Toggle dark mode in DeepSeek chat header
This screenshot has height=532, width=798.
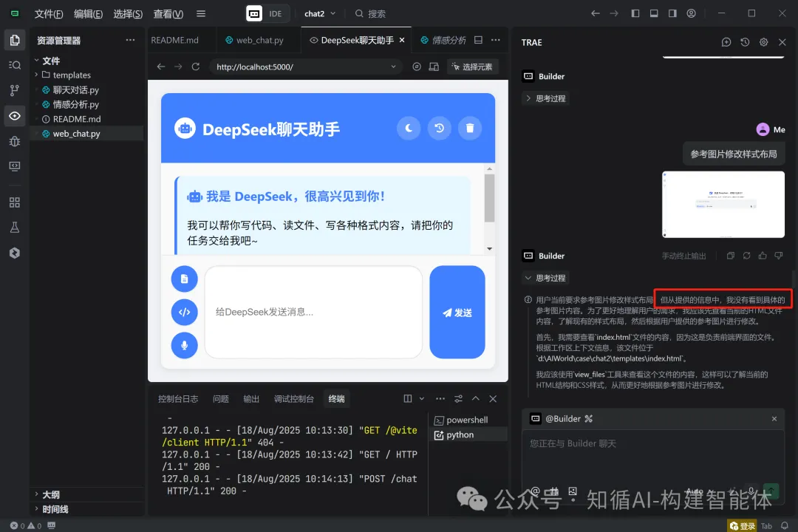point(409,129)
